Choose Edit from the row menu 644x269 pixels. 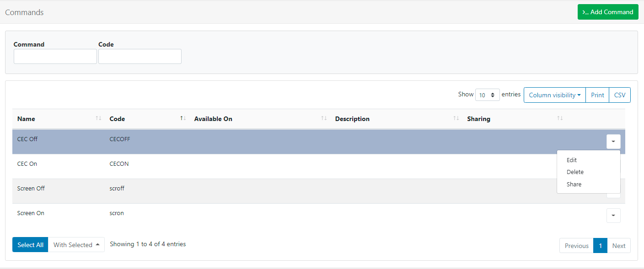[572, 160]
